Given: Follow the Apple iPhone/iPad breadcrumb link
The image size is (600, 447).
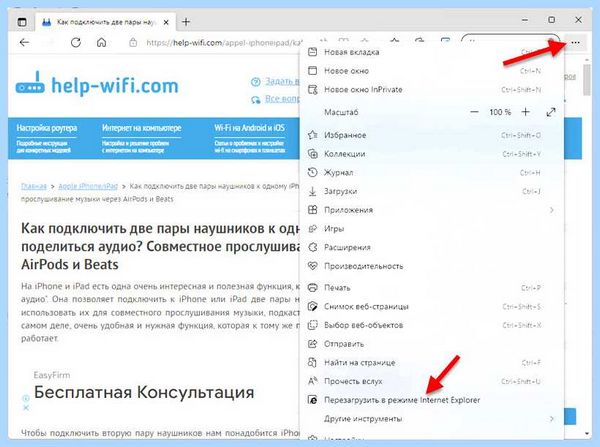Looking at the screenshot, I should [x=88, y=186].
